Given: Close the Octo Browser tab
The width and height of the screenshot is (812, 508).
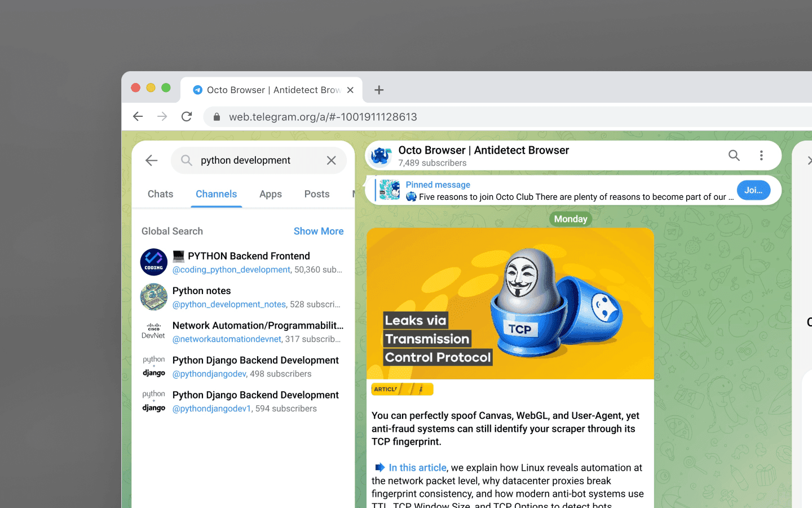Looking at the screenshot, I should click(350, 90).
